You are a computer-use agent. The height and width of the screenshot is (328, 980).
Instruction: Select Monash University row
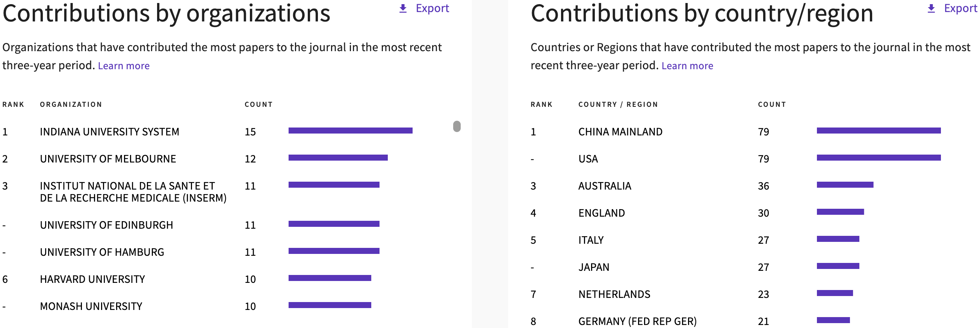click(91, 306)
